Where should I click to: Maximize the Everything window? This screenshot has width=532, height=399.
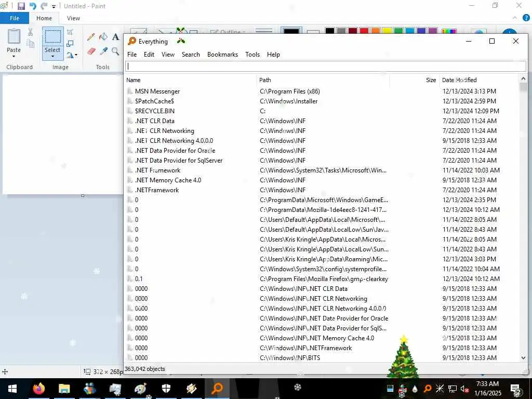pyautogui.click(x=491, y=41)
